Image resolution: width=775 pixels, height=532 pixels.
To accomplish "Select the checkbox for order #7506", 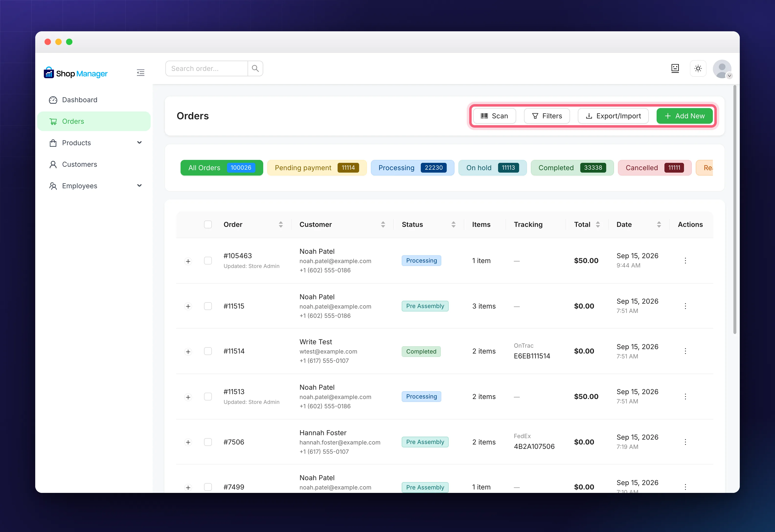I will click(x=208, y=442).
